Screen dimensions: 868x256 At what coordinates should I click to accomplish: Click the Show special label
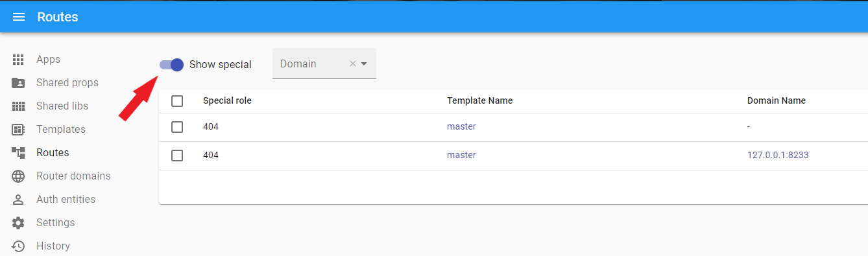[x=220, y=64]
